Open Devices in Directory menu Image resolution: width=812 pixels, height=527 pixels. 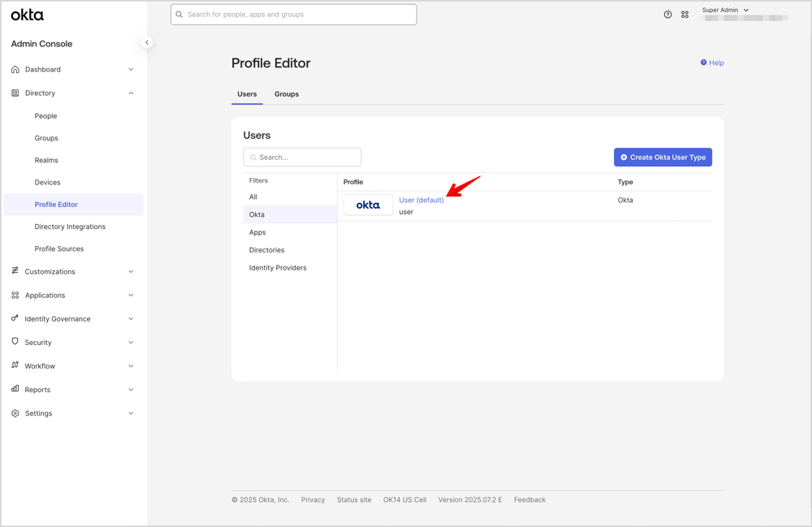47,182
